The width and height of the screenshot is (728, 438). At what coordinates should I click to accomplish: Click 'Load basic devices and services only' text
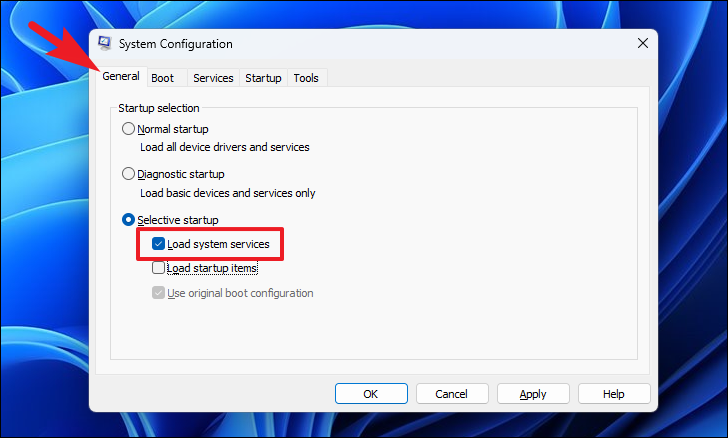228,193
